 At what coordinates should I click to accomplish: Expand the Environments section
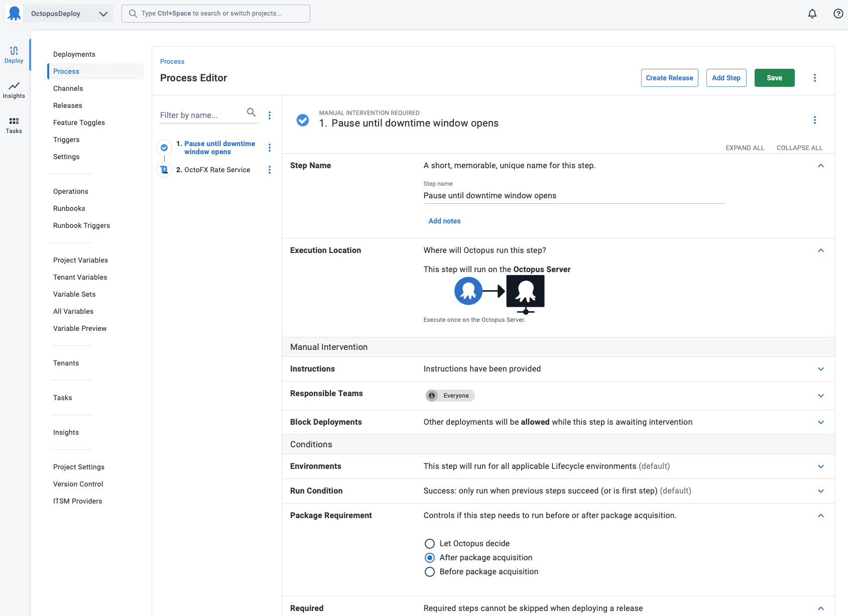(821, 466)
